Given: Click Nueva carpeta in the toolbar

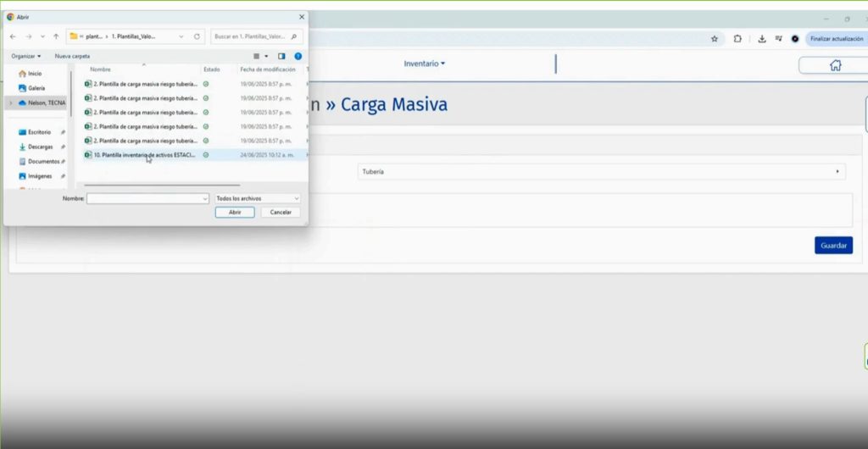Looking at the screenshot, I should pyautogui.click(x=72, y=56).
